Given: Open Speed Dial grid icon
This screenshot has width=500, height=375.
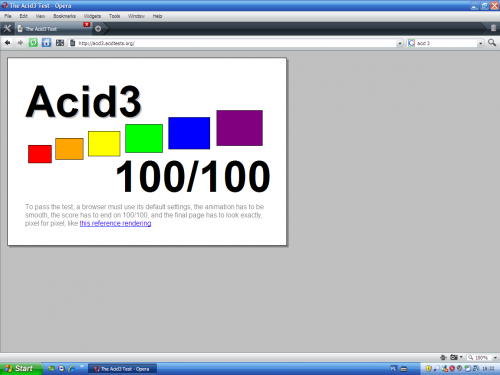Looking at the screenshot, I should click(x=60, y=43).
